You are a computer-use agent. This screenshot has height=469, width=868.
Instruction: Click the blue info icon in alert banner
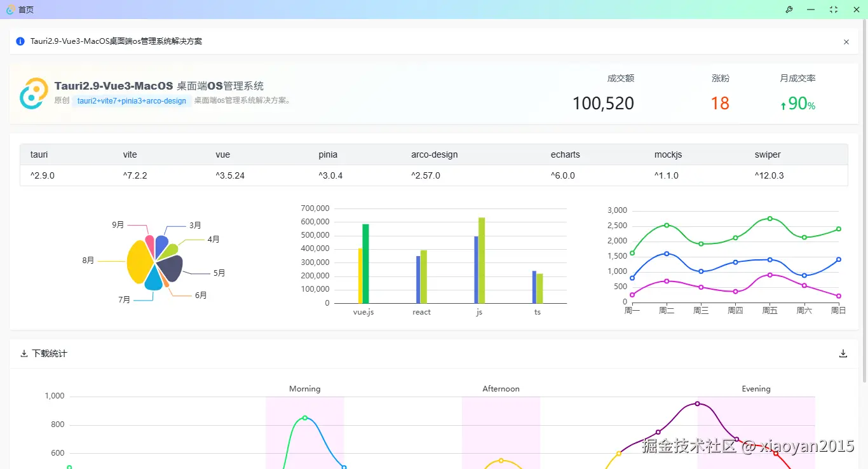20,41
